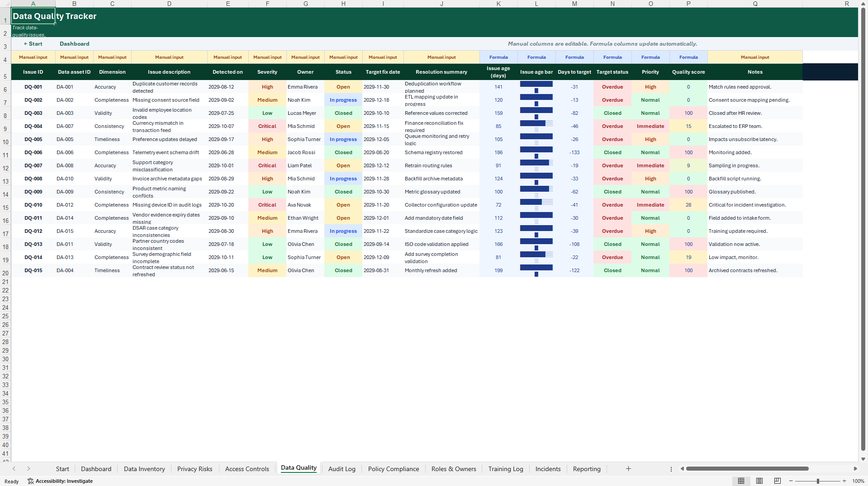The height and width of the screenshot is (486, 868).
Task: Open the Data Inventory sheet tab
Action: click(144, 469)
